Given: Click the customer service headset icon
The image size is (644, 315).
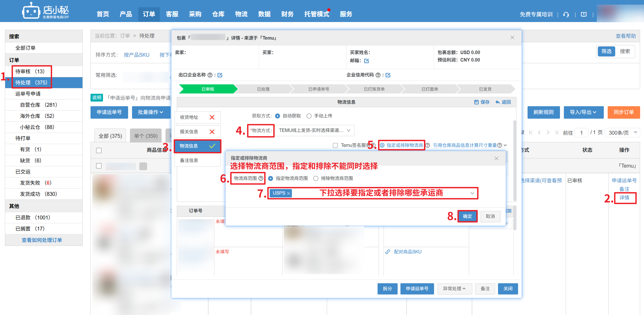Looking at the screenshot, I should 566,15.
